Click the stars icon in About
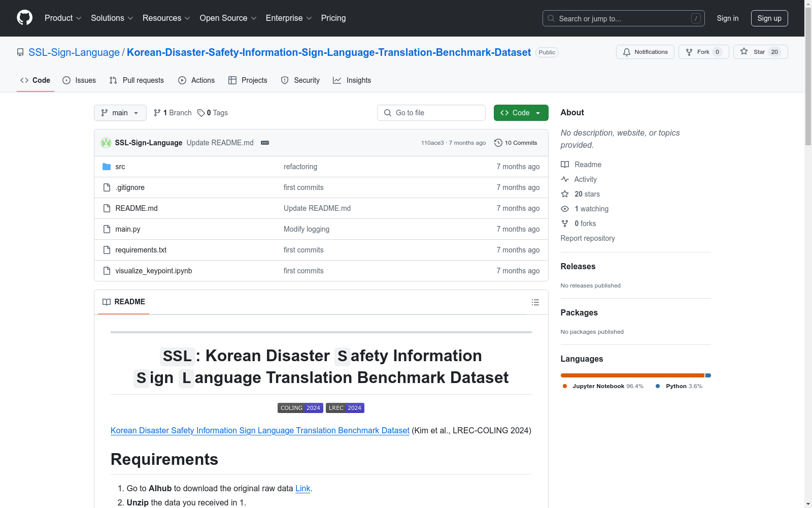This screenshot has width=812, height=508. [x=565, y=194]
